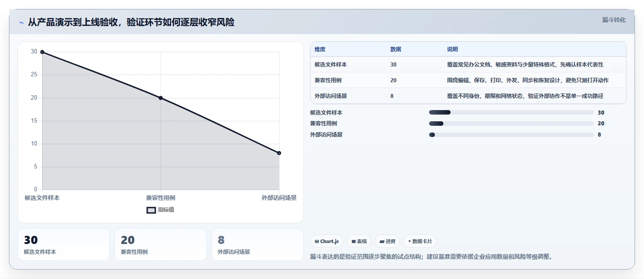Open the 20 兼容性用例 stat card
The width and height of the screenshot is (644, 279).
tap(161, 244)
